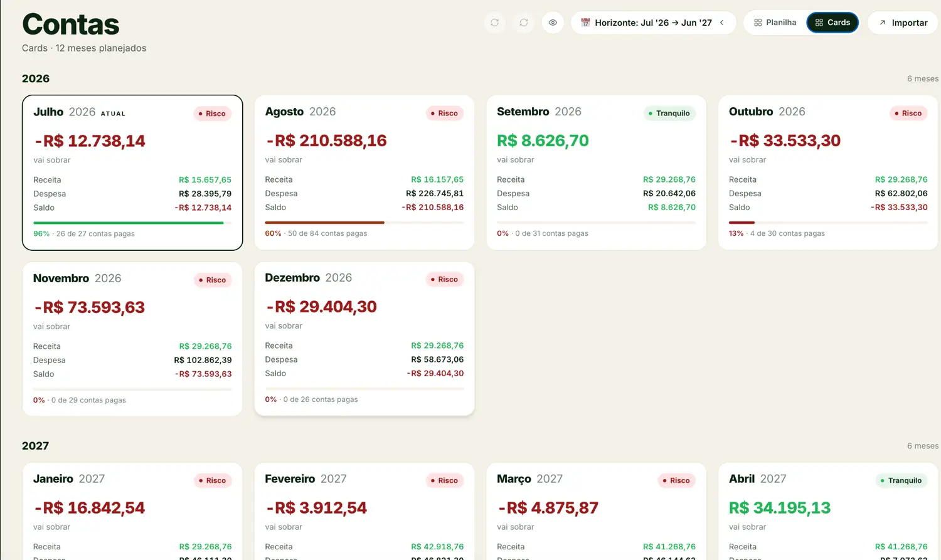Click the Risco badge on the Agosto card

[445, 114]
